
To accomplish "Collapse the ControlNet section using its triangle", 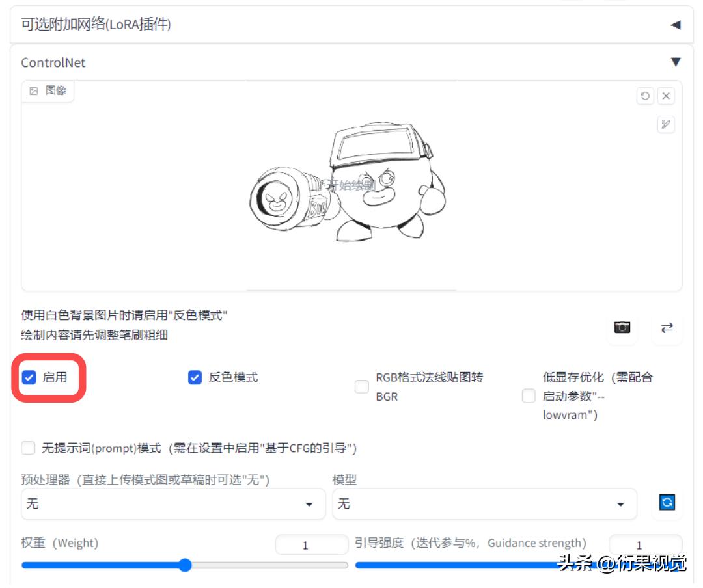I will [x=675, y=62].
